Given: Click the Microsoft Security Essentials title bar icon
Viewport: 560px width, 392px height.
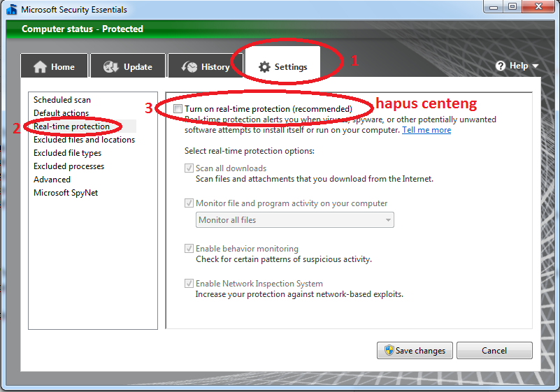Looking at the screenshot, I should (12, 9).
